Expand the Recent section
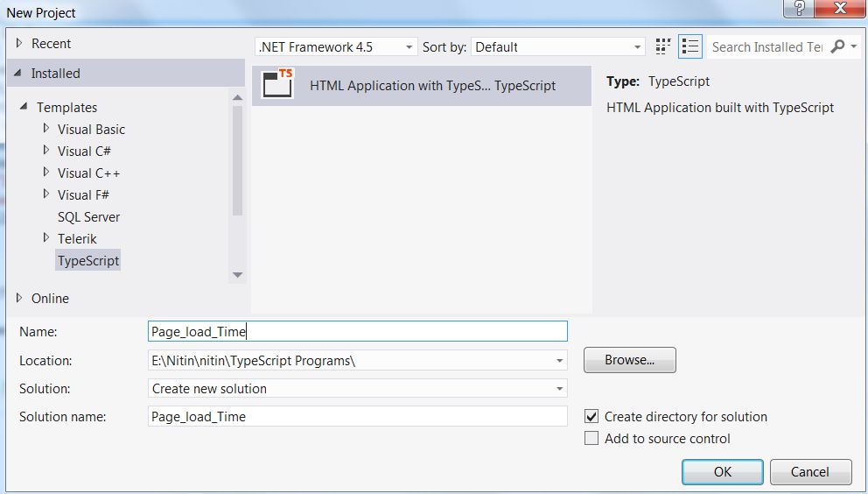Image resolution: width=868 pixels, height=494 pixels. [19, 43]
